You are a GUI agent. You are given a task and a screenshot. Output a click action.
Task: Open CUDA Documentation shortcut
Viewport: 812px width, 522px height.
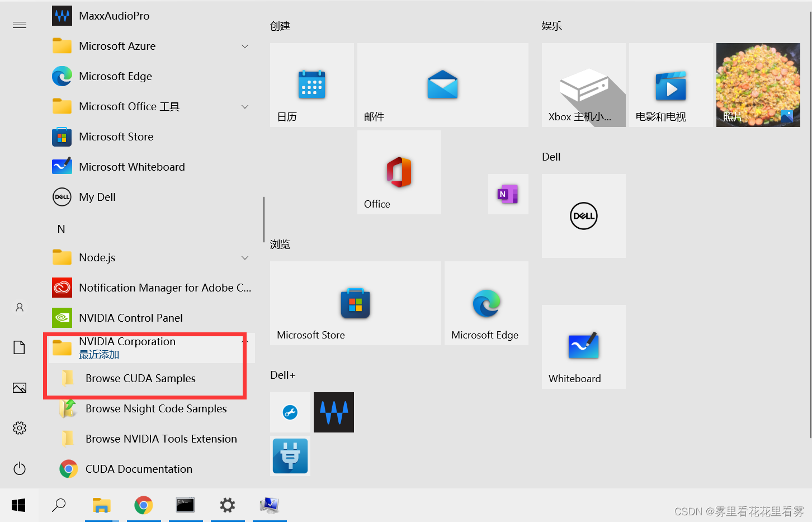coord(151,469)
